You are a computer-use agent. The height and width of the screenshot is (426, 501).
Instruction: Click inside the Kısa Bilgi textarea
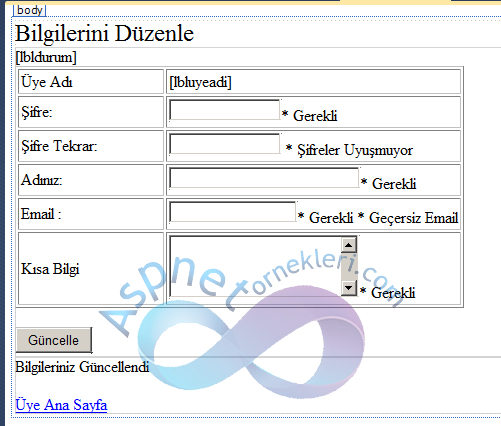[x=255, y=266]
